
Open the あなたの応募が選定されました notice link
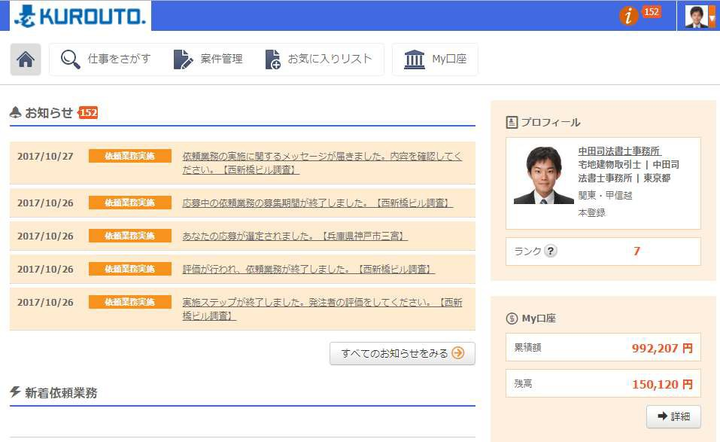tap(295, 236)
